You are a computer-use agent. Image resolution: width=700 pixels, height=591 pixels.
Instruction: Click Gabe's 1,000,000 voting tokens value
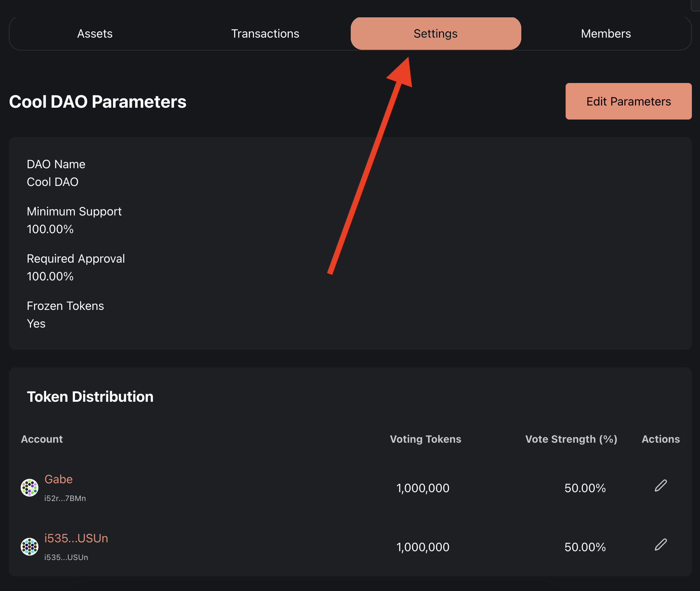point(423,488)
